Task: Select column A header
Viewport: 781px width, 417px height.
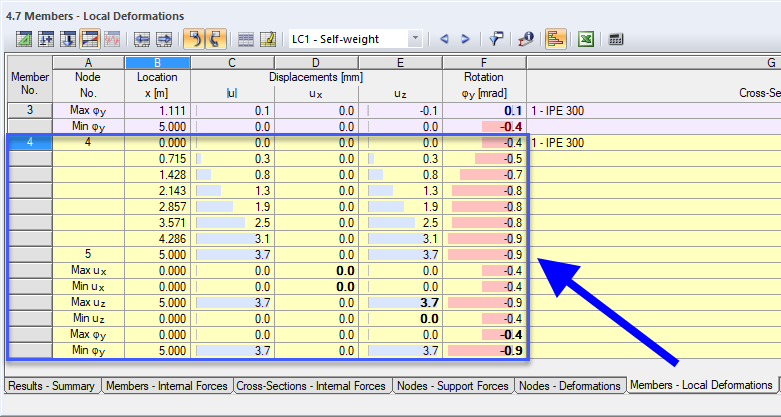Action: (x=88, y=62)
